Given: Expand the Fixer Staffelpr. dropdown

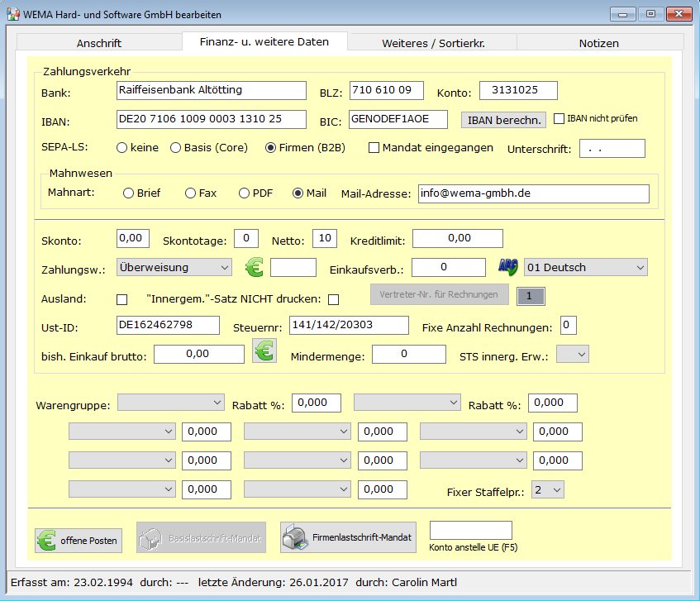Looking at the screenshot, I should pos(548,489).
